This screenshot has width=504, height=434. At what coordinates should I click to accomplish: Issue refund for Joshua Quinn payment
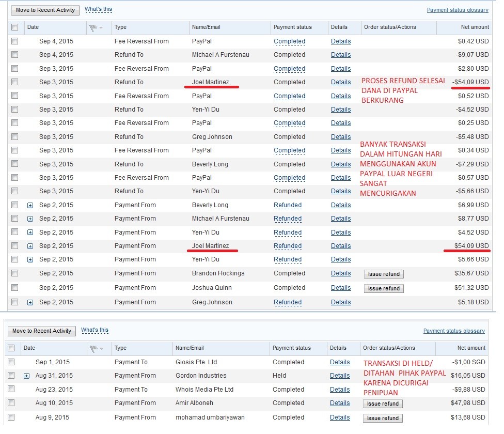tap(384, 288)
